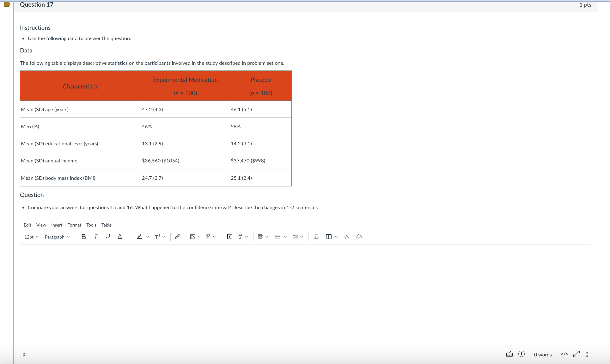The width and height of the screenshot is (610, 364).
Task: Toggle bold formatting in editor toolbar
Action: click(x=83, y=237)
